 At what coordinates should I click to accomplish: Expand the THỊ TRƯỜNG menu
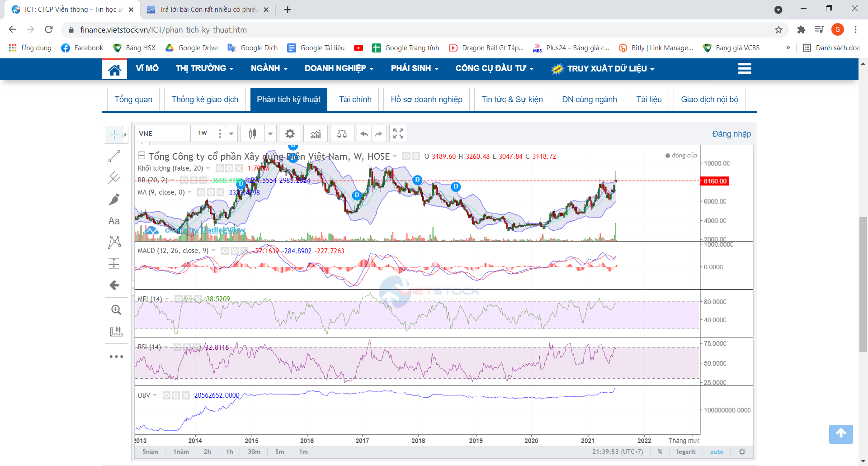(x=204, y=68)
